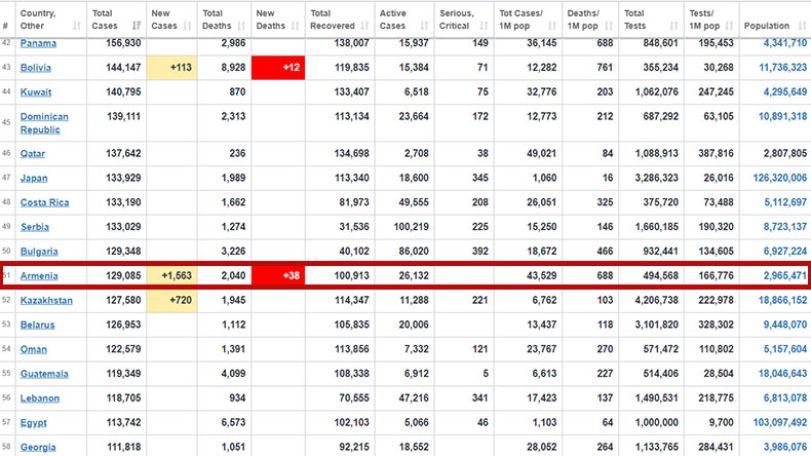This screenshot has height=456, width=811.
Task: Select Egypt total deaths 6,573
Action: 233,422
